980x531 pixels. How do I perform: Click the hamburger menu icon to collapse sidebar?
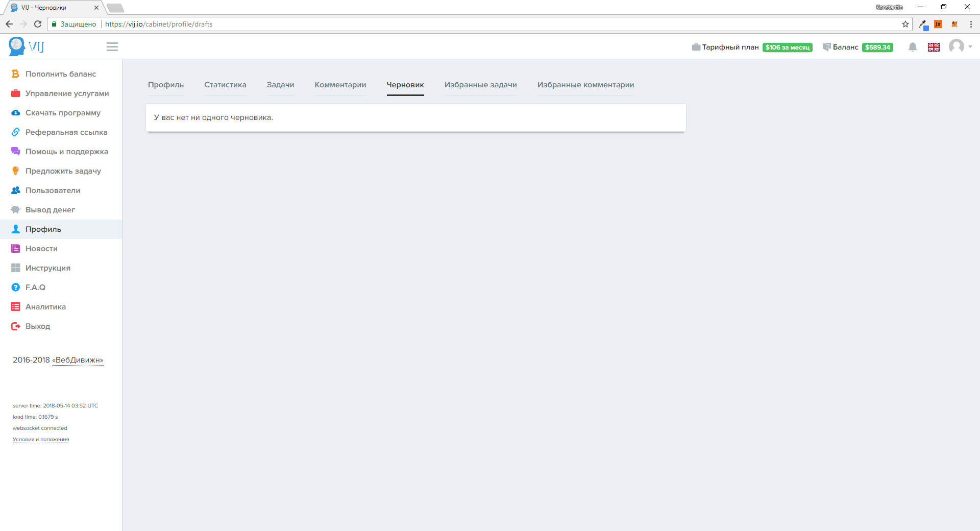(112, 47)
